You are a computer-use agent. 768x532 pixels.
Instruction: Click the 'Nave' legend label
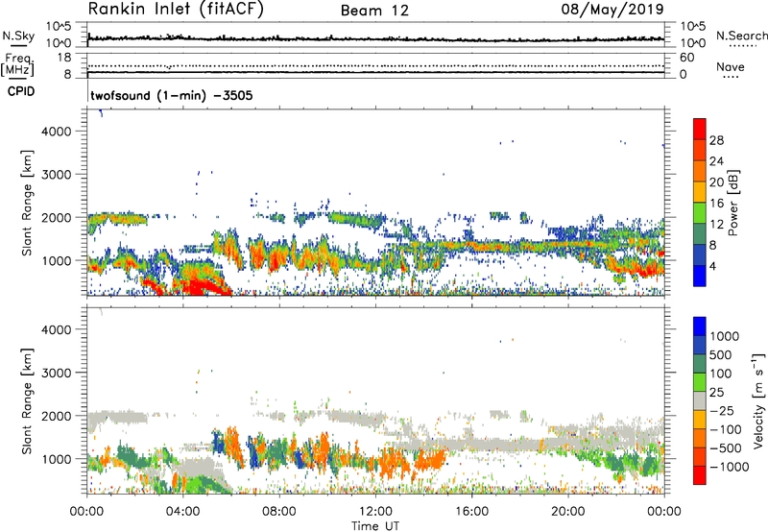[731, 66]
